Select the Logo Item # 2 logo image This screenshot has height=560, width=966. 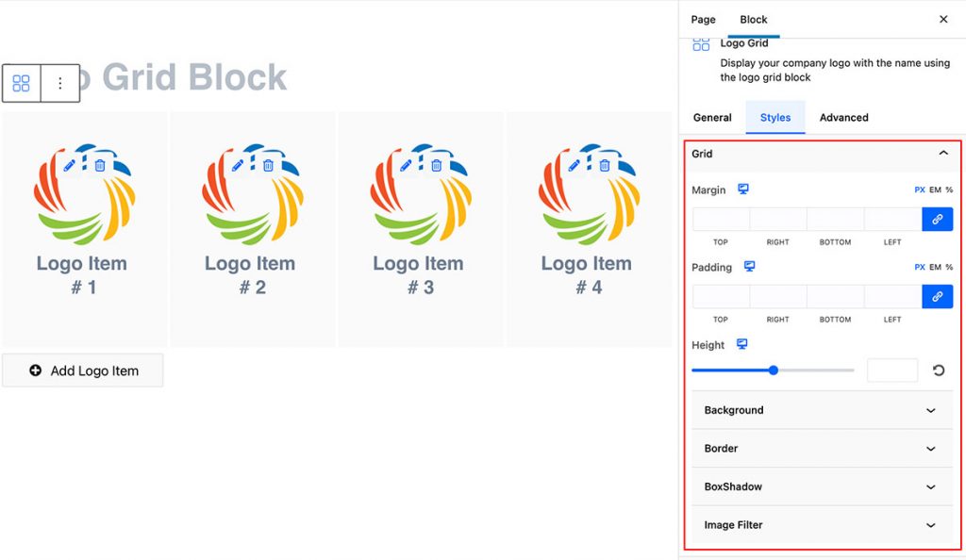tap(253, 194)
